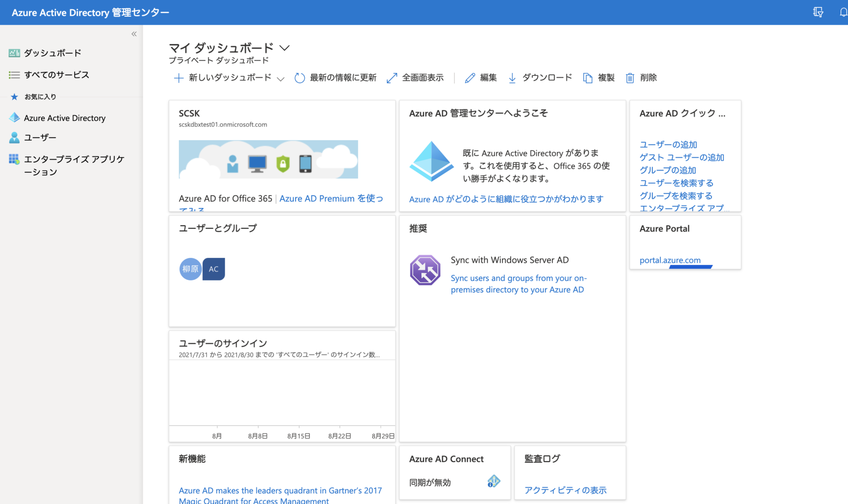Image resolution: width=848 pixels, height=504 pixels.
Task: Click 同期が無効 status text
Action: coord(430,483)
